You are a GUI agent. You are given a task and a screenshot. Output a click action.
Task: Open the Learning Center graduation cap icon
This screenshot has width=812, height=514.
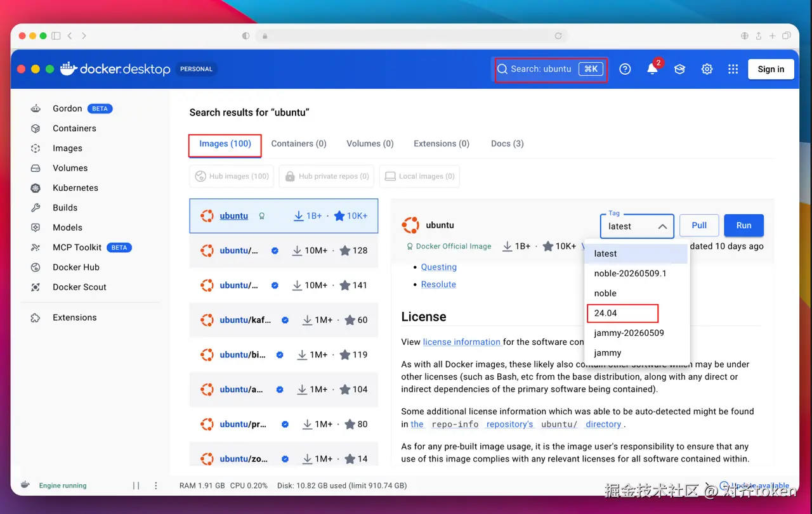(x=679, y=69)
